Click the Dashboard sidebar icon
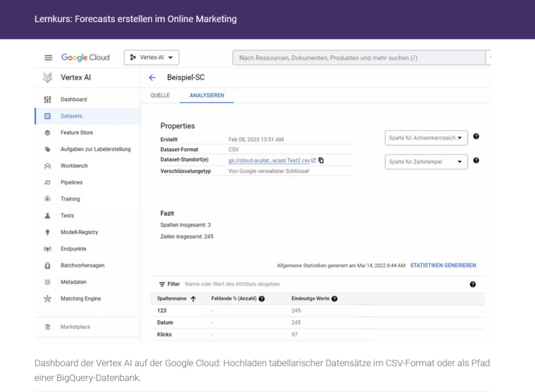Viewport: 535px width, 392px height. tap(47, 100)
